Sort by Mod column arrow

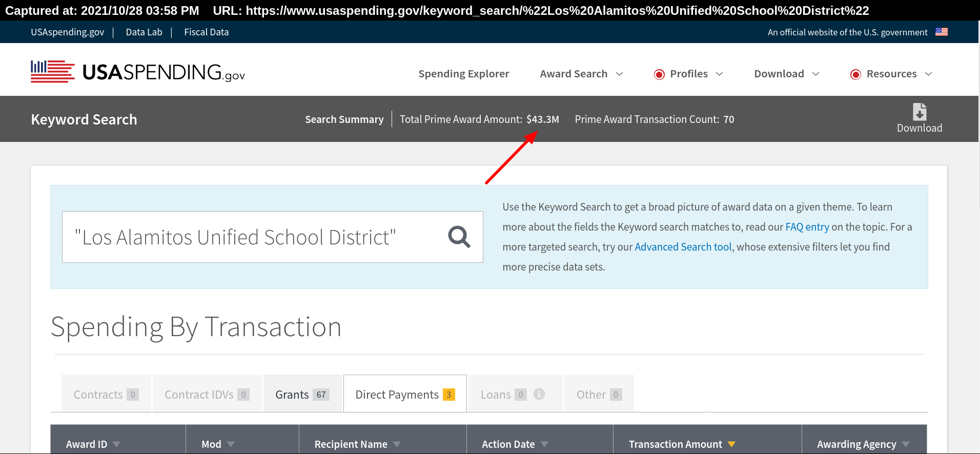point(231,444)
